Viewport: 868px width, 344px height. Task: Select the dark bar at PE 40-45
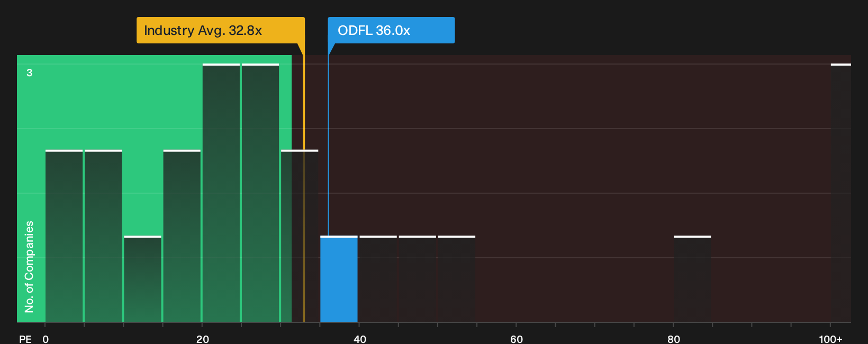tap(378, 279)
